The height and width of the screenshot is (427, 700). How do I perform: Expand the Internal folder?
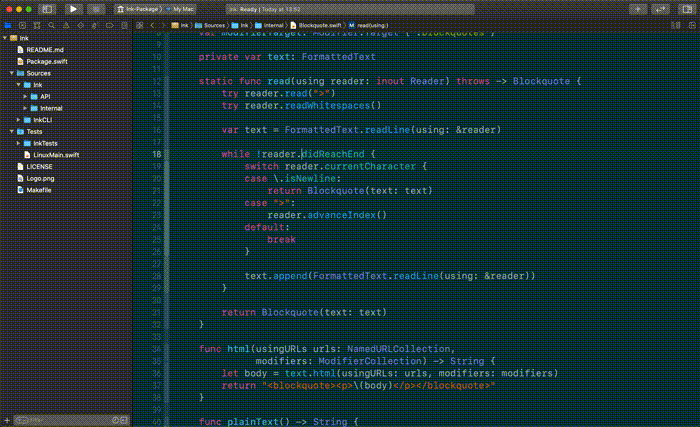click(x=25, y=108)
